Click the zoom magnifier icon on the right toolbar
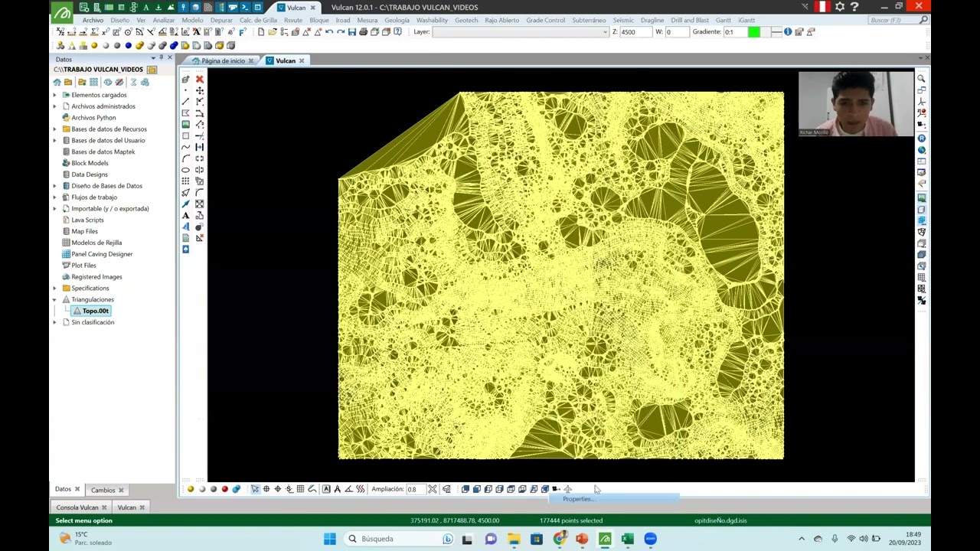 tap(921, 79)
